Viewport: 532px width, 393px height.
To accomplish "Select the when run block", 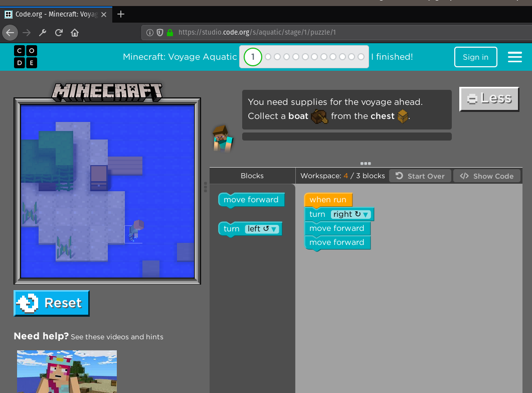I will click(x=328, y=200).
